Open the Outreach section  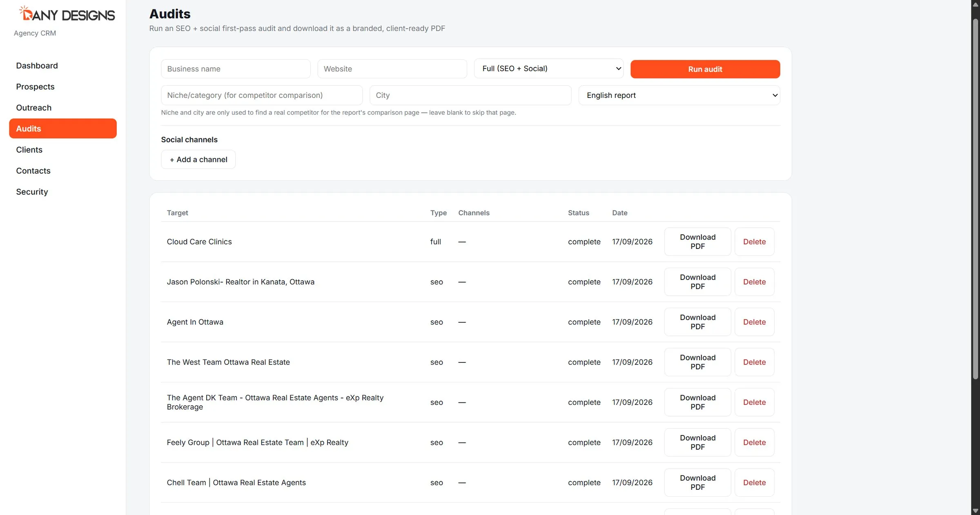coord(63,108)
